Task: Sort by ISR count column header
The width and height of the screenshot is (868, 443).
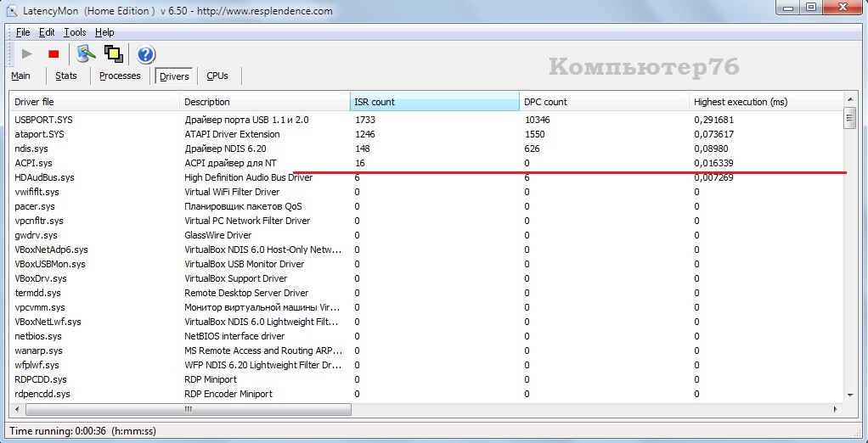Action: (x=433, y=102)
